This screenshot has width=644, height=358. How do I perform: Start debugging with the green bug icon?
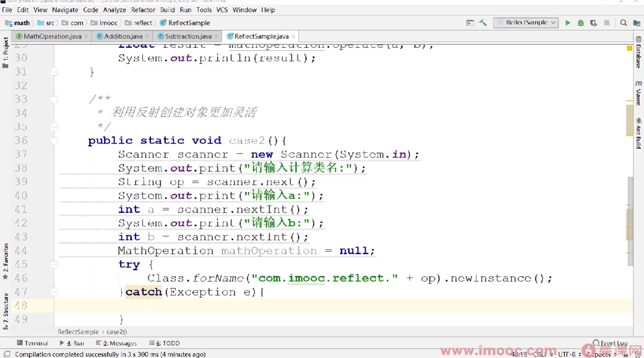pyautogui.click(x=581, y=23)
